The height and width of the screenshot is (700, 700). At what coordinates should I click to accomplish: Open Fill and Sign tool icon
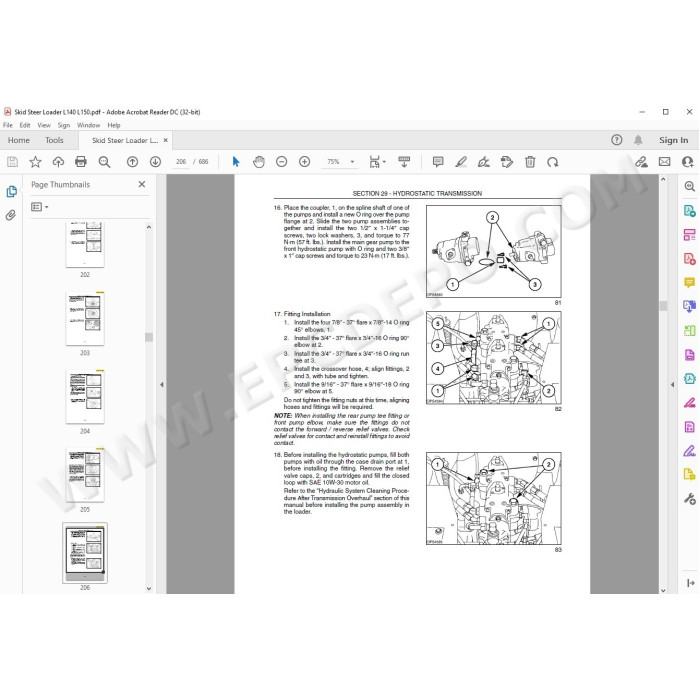690,451
